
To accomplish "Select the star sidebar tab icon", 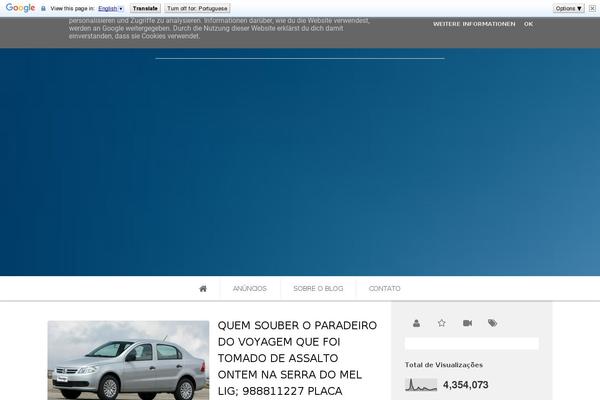I will click(x=442, y=323).
